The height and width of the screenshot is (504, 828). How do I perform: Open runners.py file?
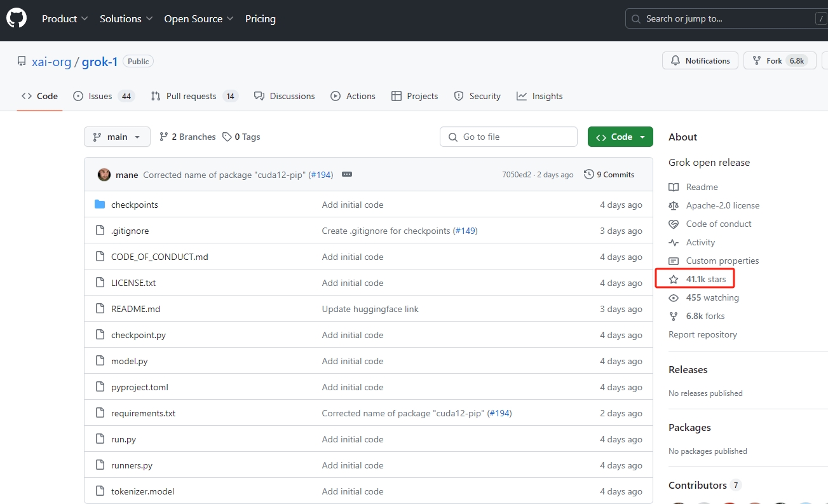(132, 465)
